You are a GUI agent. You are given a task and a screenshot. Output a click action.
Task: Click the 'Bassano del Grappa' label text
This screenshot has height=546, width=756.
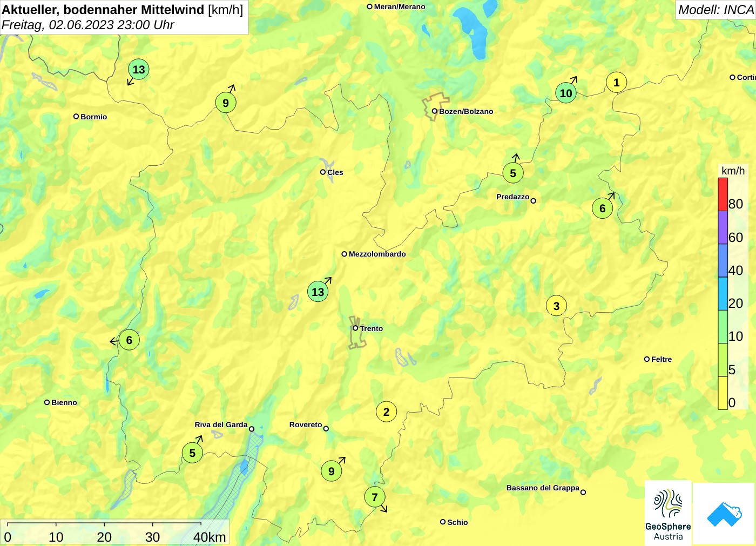[x=543, y=488]
